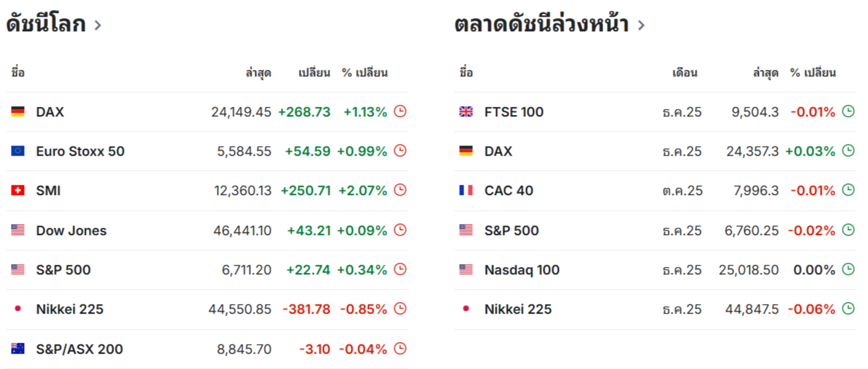Open the S&P/ASX 200 index link

[x=79, y=349]
